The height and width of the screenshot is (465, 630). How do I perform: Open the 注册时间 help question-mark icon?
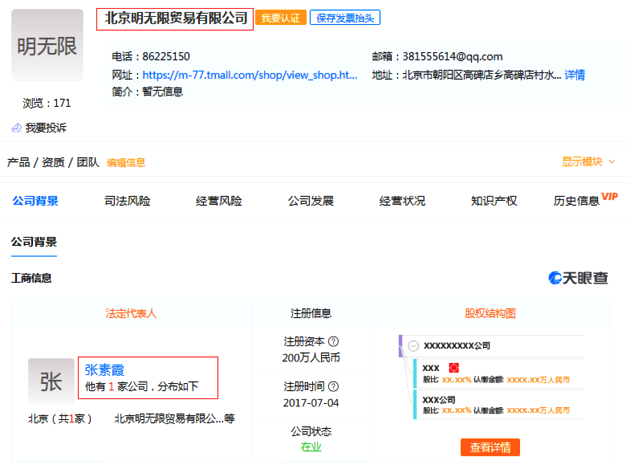333,387
